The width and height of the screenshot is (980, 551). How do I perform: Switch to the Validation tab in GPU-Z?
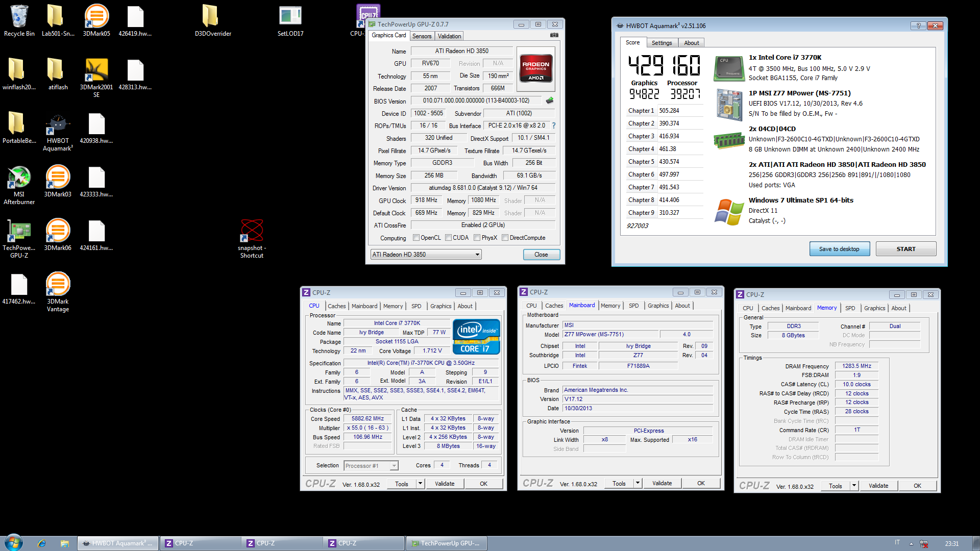pos(449,36)
